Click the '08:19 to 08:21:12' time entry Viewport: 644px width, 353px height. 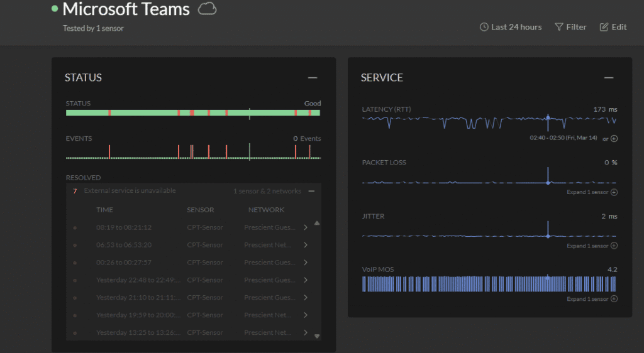(124, 227)
